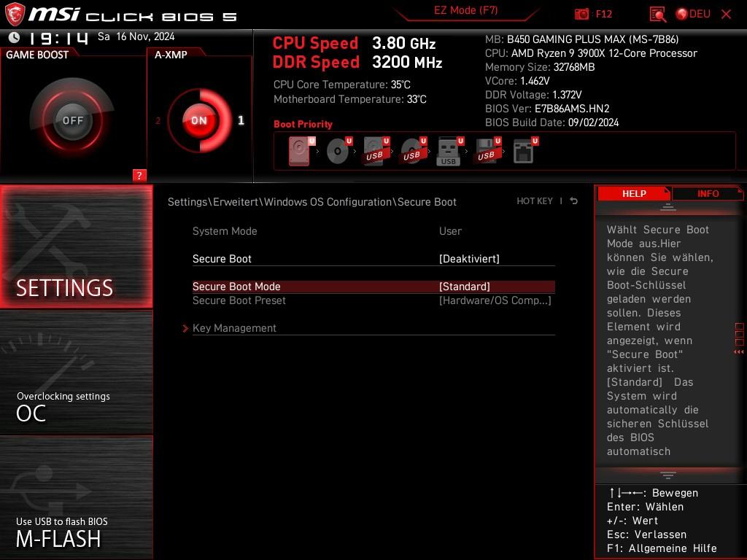The width and height of the screenshot is (747, 560).
Task: Toggle the GAME BOOST OFF knob
Action: click(x=72, y=120)
